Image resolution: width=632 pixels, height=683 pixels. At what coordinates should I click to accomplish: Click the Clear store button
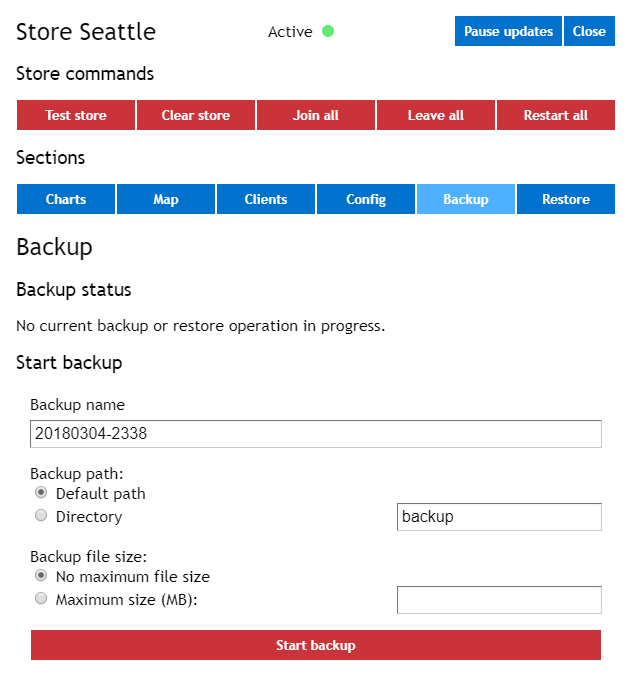196,115
